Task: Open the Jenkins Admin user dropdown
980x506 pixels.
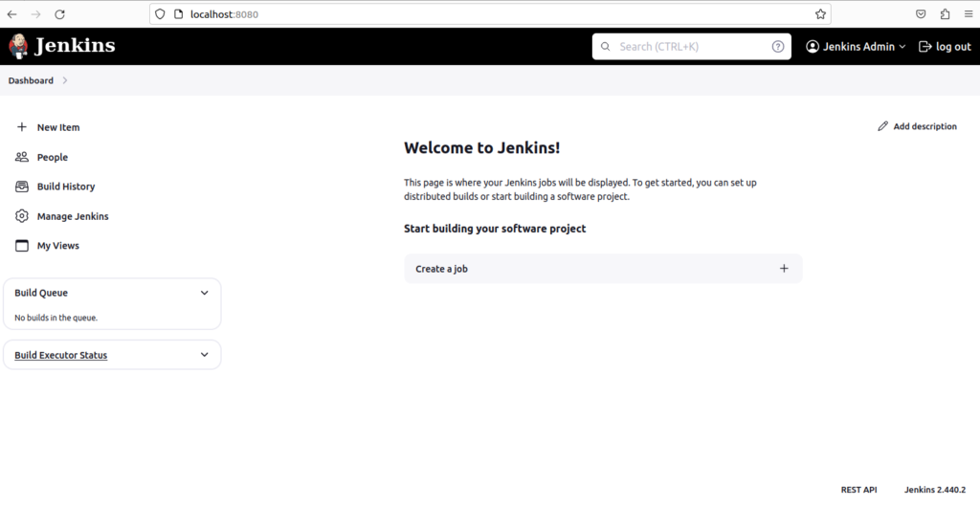Action: click(856, 46)
